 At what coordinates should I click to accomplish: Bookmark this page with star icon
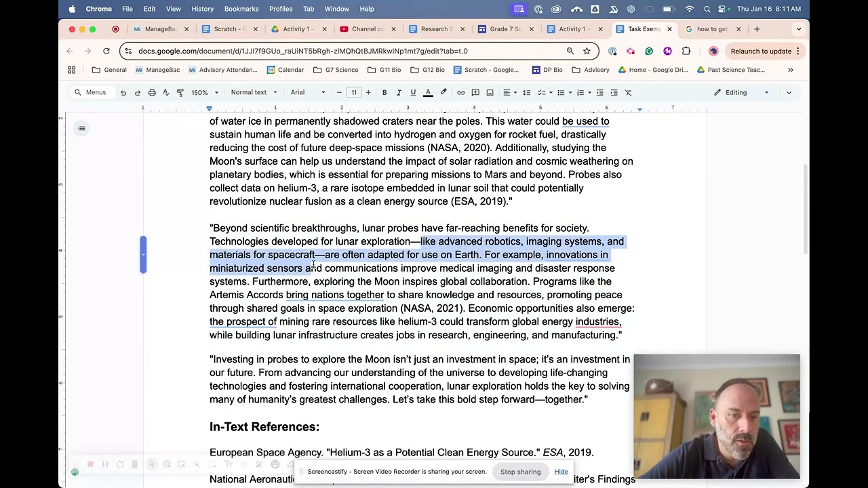pyautogui.click(x=587, y=51)
